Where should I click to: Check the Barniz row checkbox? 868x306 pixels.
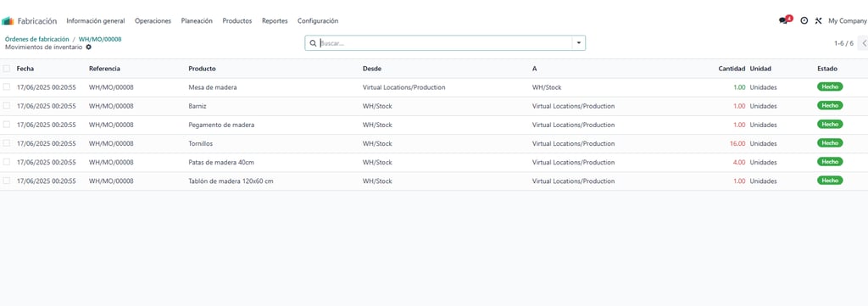pyautogui.click(x=7, y=106)
